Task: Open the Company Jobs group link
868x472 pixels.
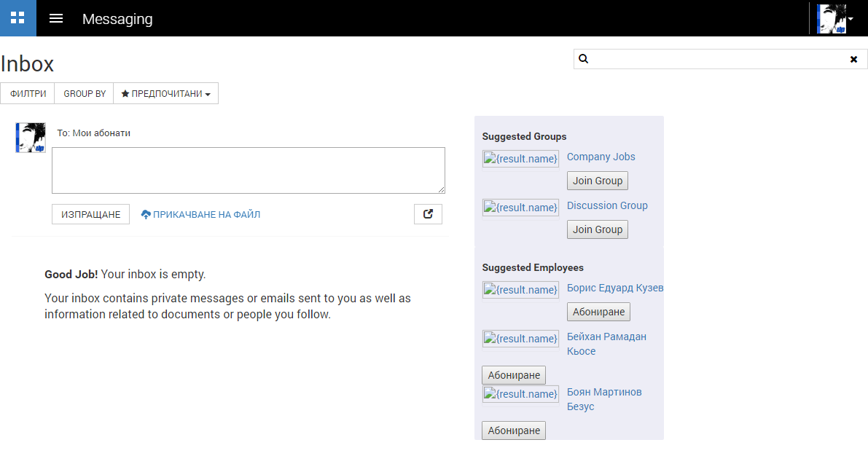Action: [601, 157]
